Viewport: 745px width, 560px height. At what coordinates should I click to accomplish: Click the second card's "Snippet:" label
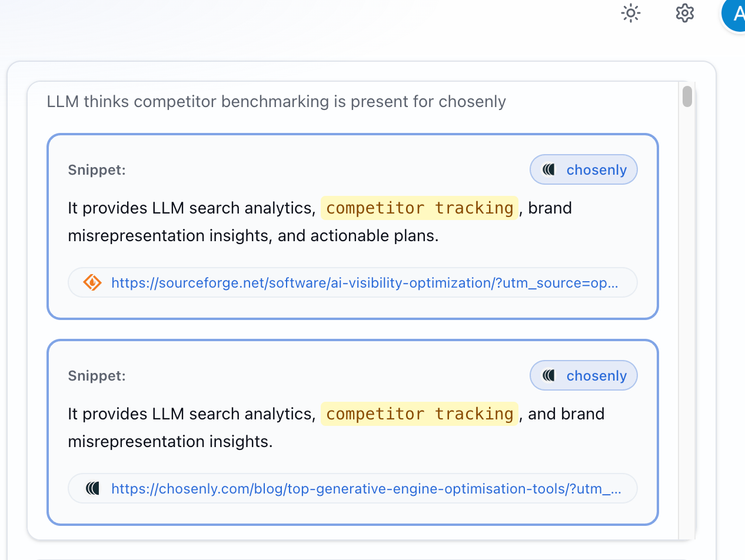[x=97, y=376]
